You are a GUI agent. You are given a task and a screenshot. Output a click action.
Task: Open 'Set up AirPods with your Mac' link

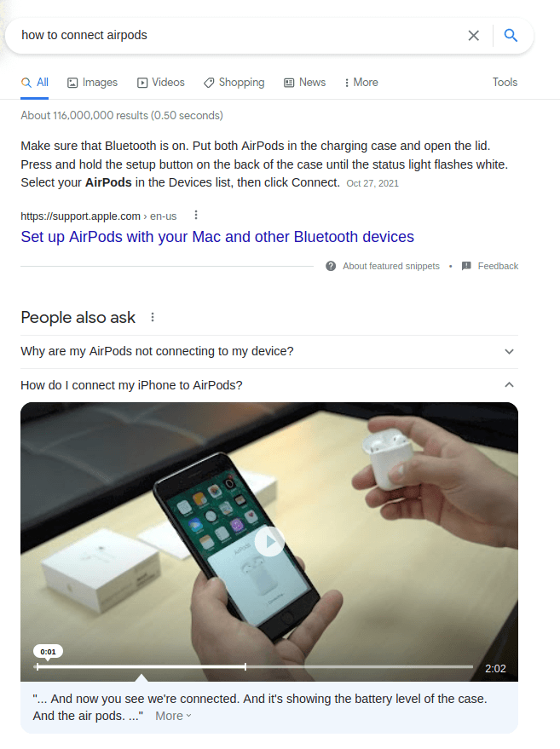point(217,237)
